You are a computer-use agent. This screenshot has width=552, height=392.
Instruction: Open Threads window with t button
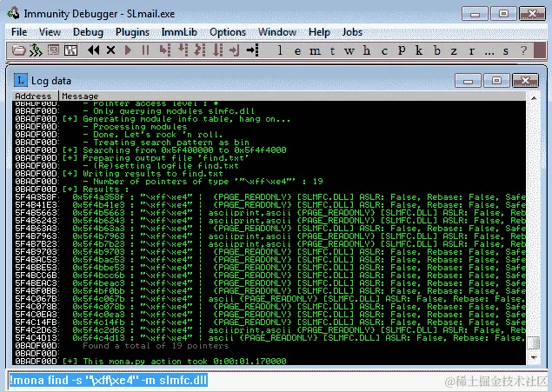tap(332, 51)
